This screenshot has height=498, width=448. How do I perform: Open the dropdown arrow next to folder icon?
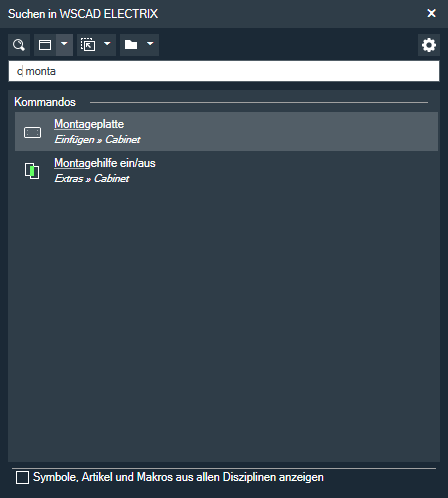tap(150, 45)
